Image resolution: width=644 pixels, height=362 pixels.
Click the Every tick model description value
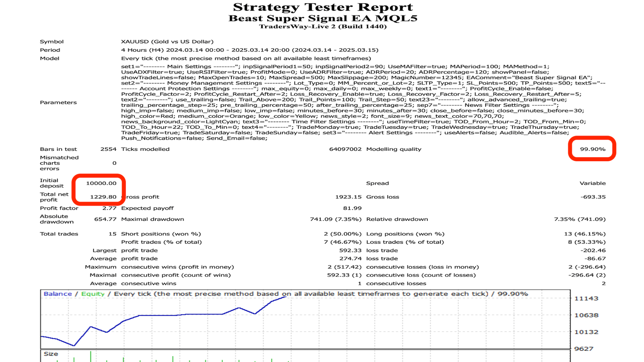pos(246,58)
